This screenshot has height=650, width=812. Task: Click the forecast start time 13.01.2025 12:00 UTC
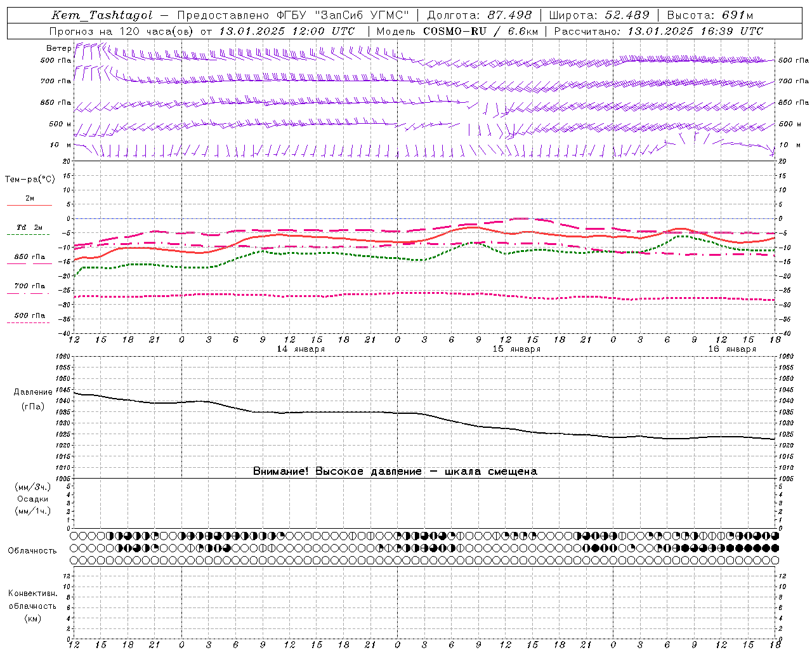pyautogui.click(x=287, y=31)
